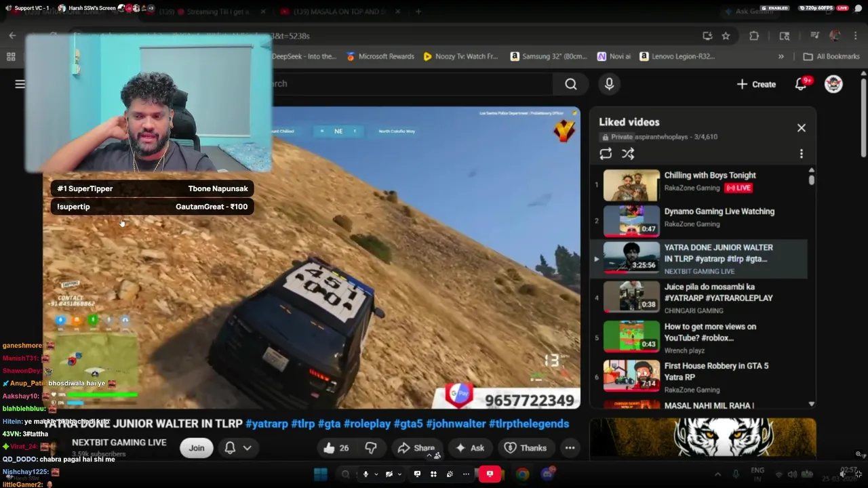Open Chrome from the taskbar
868x488 pixels.
[x=522, y=474]
